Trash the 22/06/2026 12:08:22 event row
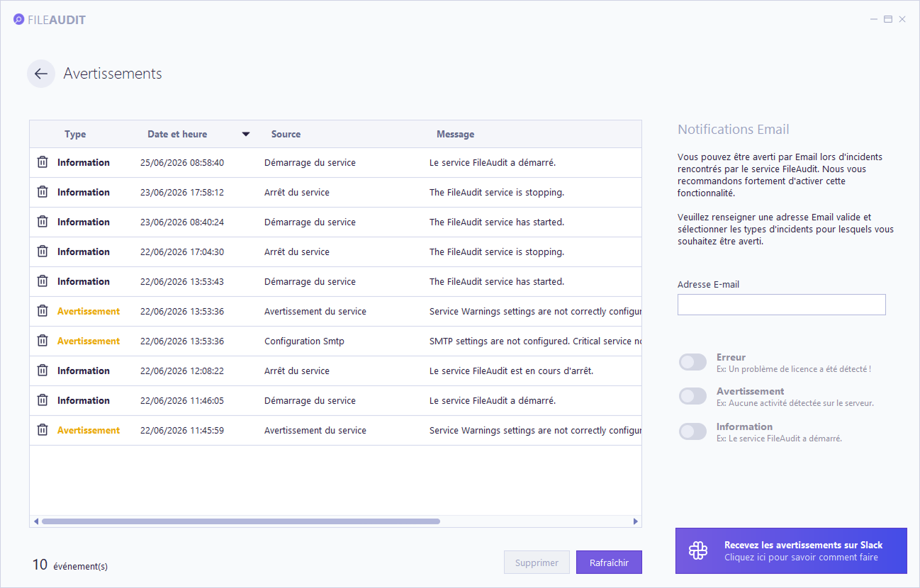 [x=43, y=371]
